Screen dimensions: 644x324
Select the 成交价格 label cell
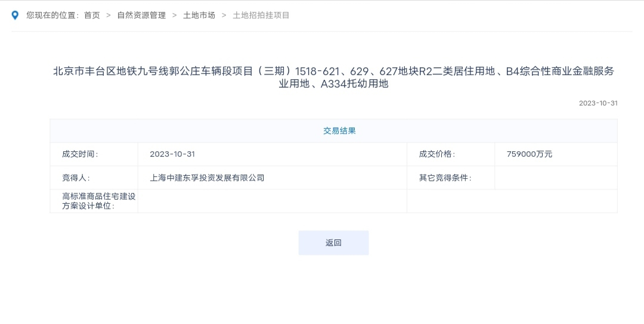pyautogui.click(x=436, y=154)
